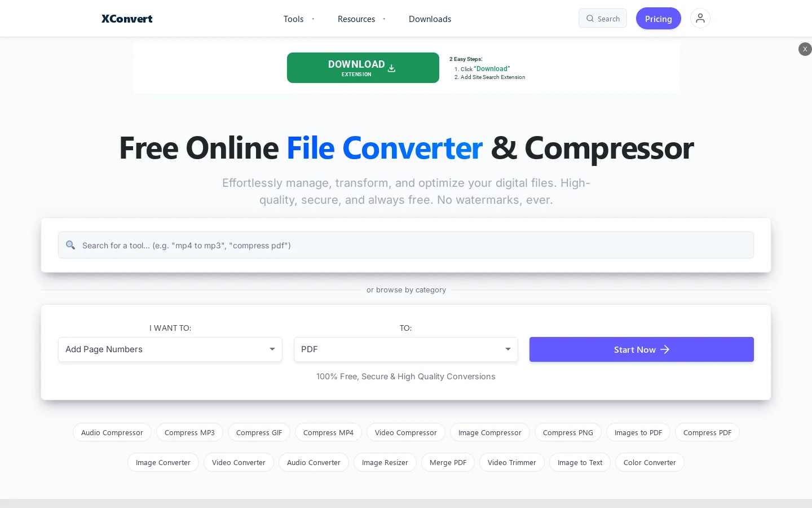Click the green Download Extension button
812x508 pixels.
point(363,68)
